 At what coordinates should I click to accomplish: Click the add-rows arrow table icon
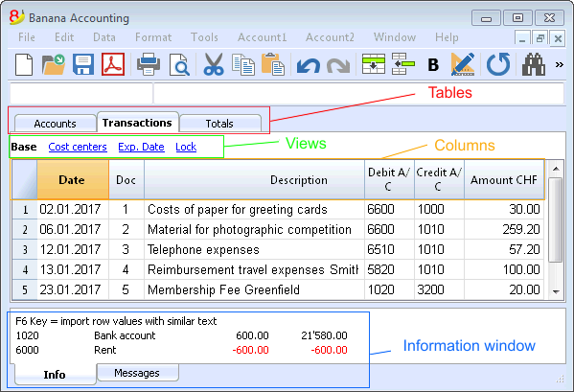tap(403, 64)
